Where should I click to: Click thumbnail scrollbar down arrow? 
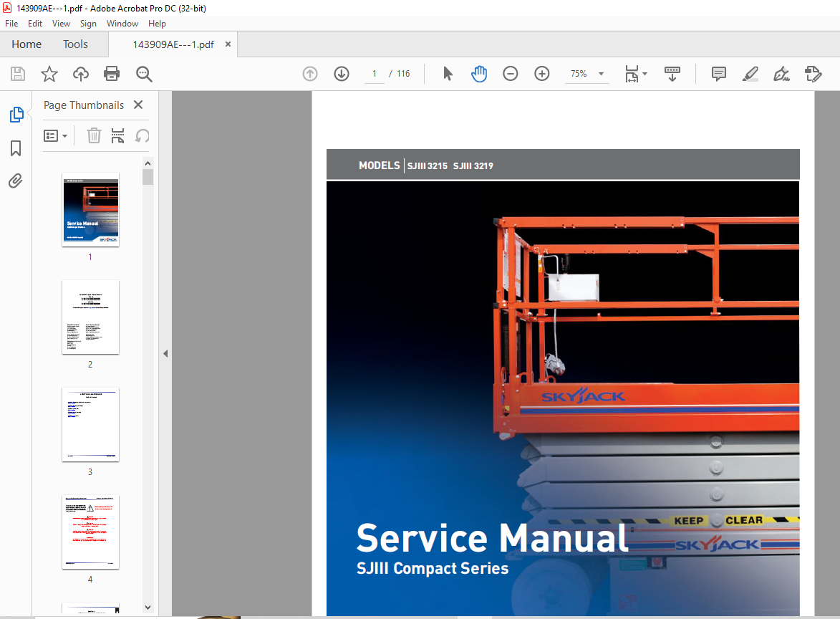tap(148, 608)
